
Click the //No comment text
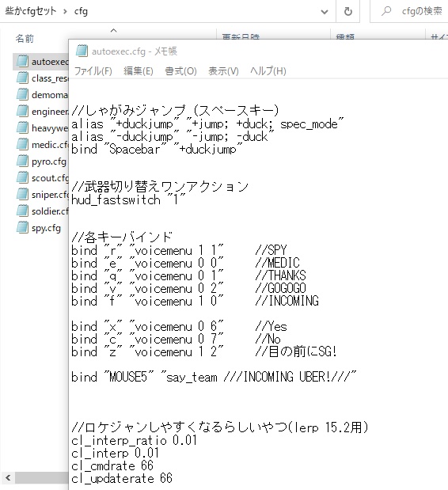tap(268, 339)
